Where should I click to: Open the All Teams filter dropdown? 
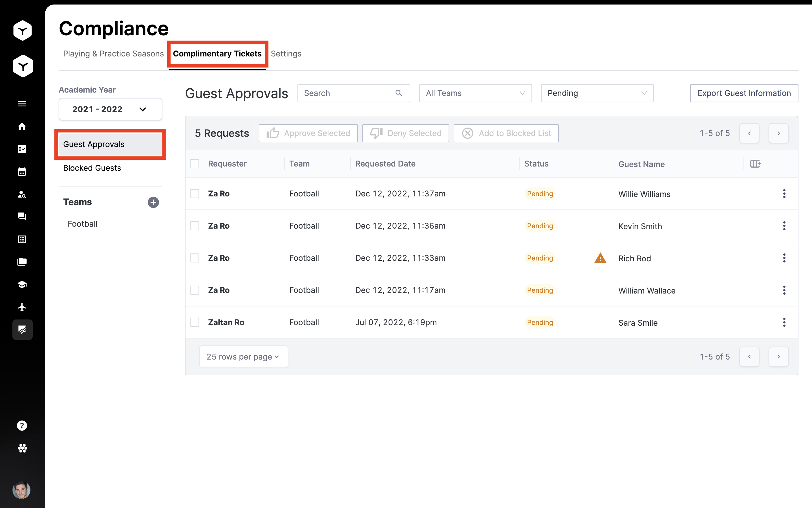(475, 93)
